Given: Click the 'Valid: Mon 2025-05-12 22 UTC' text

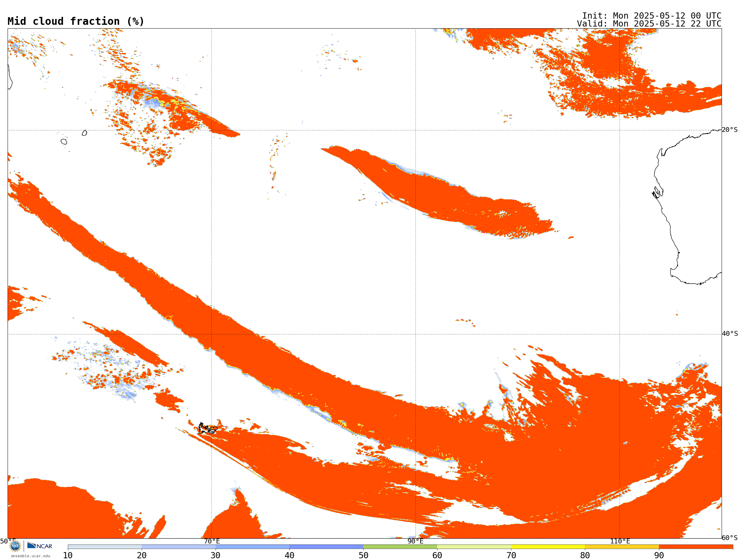Looking at the screenshot, I should coord(649,24).
